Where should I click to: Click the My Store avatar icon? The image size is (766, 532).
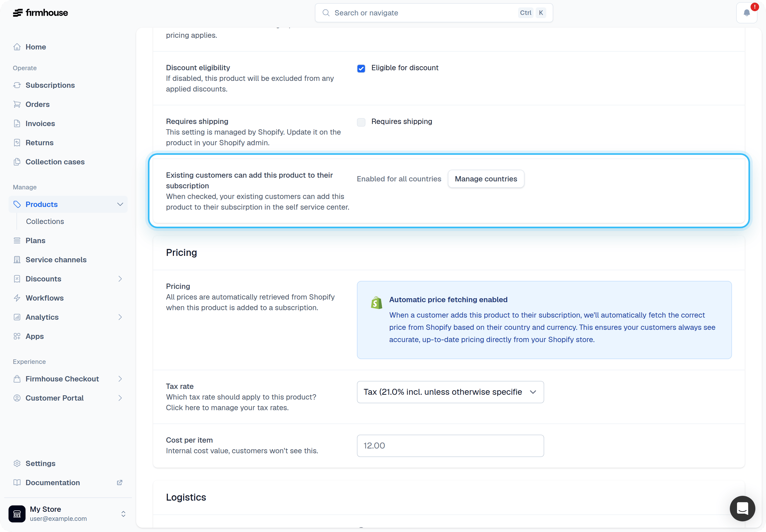(x=17, y=514)
